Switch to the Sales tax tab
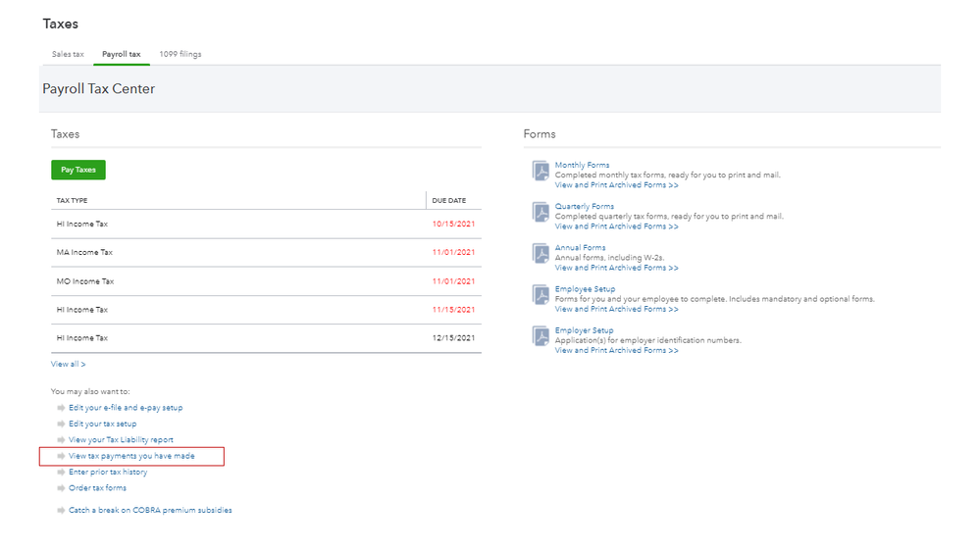The image size is (980, 551). (68, 54)
